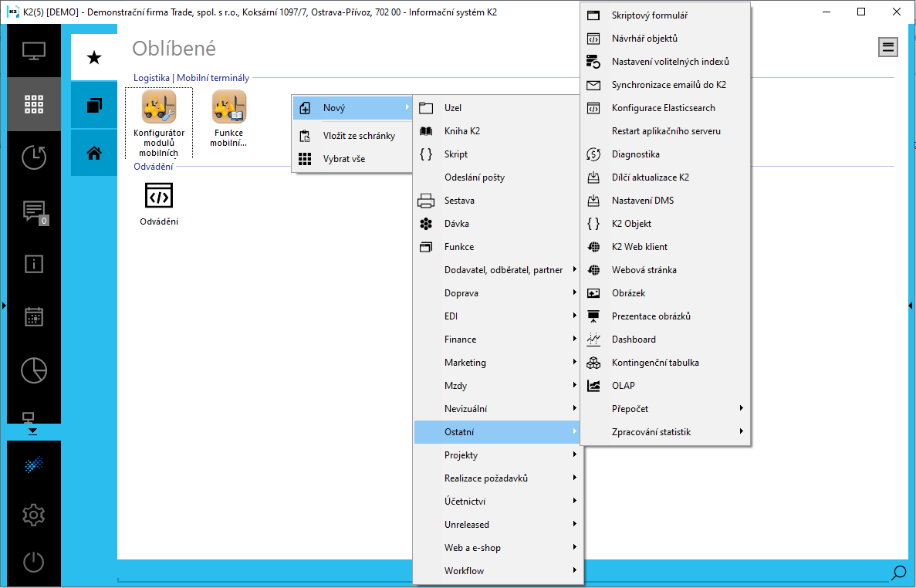
Task: Expand EDI submenu
Action: click(496, 316)
